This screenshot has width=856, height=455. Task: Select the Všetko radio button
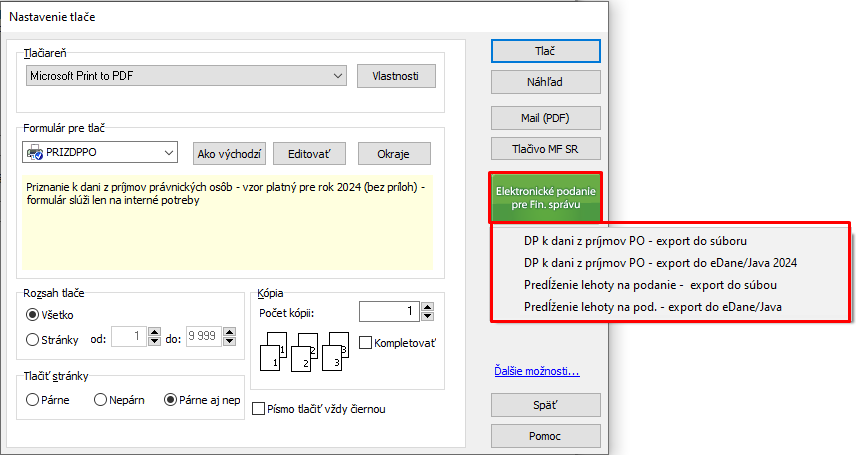pyautogui.click(x=34, y=315)
